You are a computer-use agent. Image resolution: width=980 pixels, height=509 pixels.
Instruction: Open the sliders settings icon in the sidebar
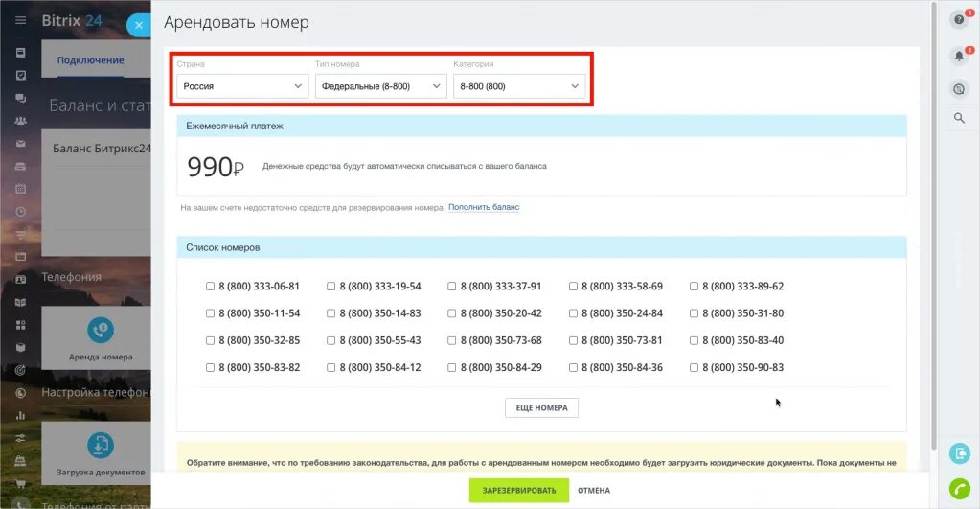(x=21, y=438)
